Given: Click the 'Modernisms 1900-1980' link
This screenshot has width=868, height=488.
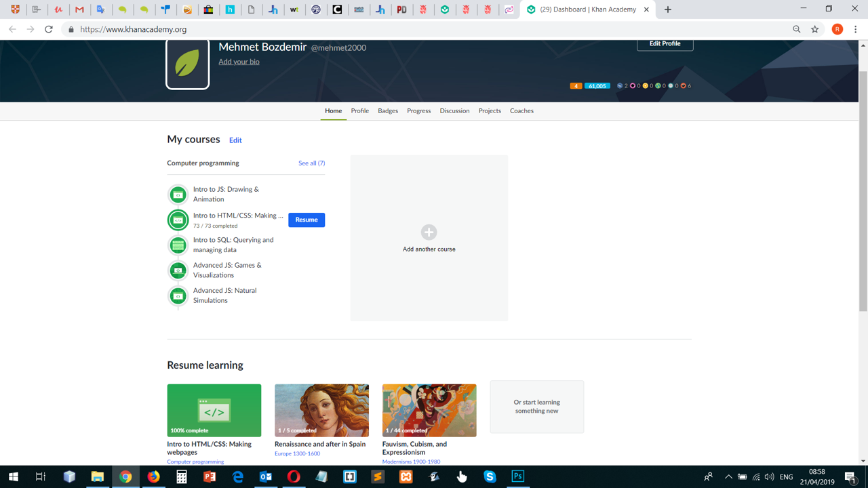Looking at the screenshot, I should click(x=411, y=462).
